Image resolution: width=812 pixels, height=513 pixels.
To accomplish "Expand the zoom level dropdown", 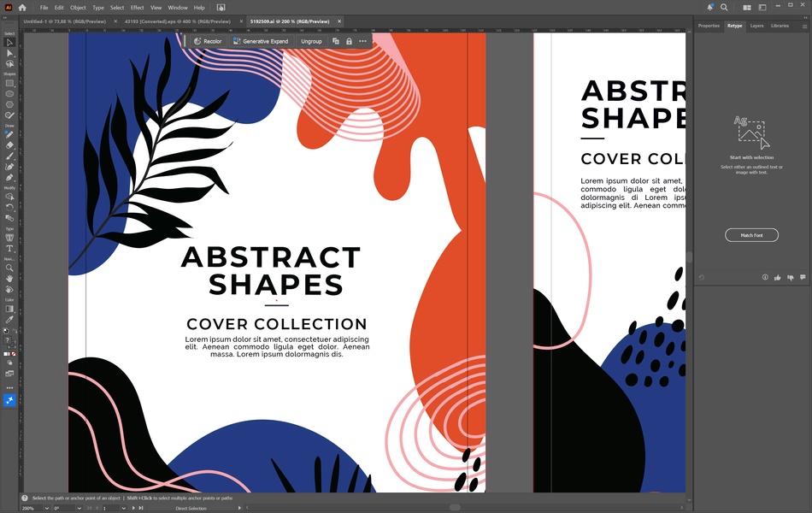I will pyautogui.click(x=47, y=509).
